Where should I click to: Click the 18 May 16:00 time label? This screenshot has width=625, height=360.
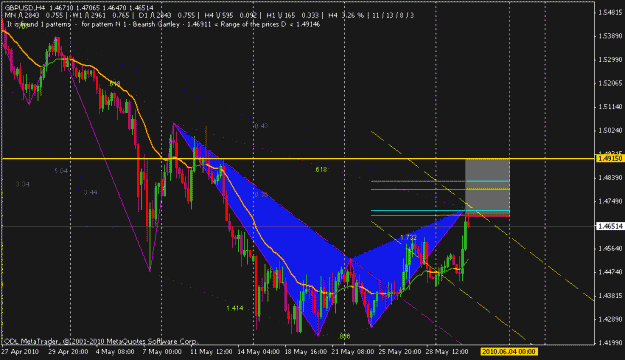tap(306, 352)
